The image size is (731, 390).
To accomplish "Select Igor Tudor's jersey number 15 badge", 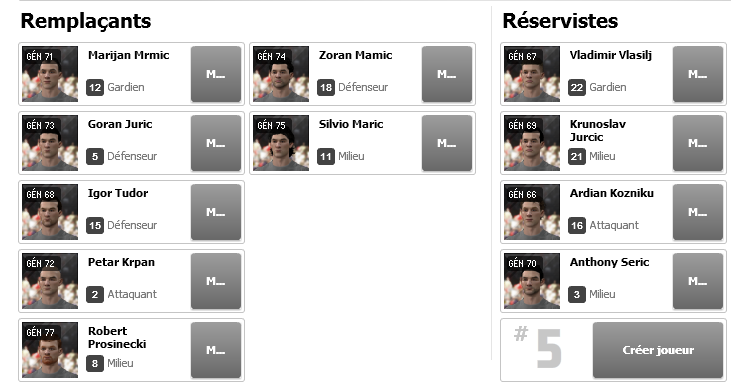I will tap(95, 226).
